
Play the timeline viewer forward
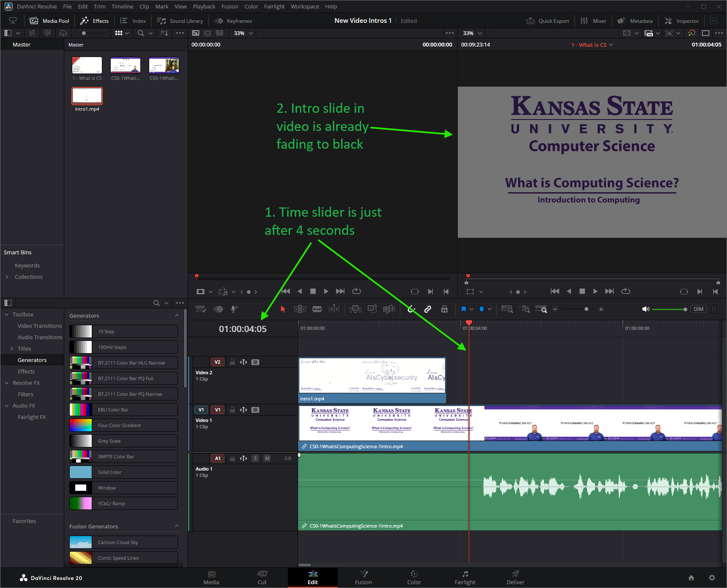[x=595, y=291]
